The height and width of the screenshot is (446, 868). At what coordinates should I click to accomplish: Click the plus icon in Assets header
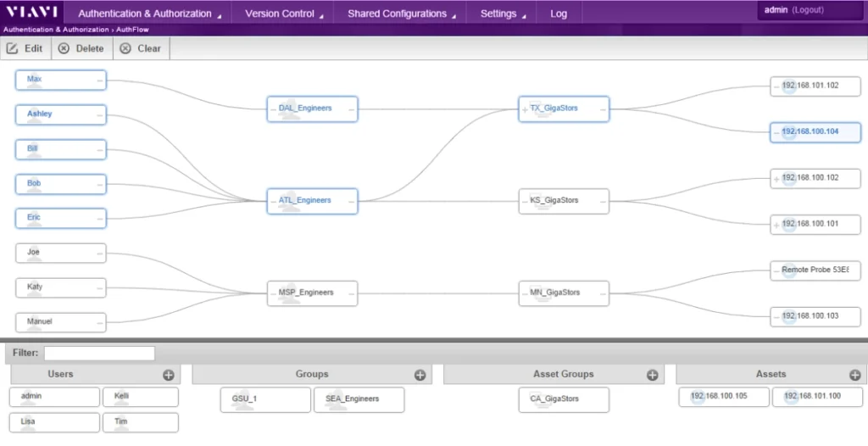point(854,375)
